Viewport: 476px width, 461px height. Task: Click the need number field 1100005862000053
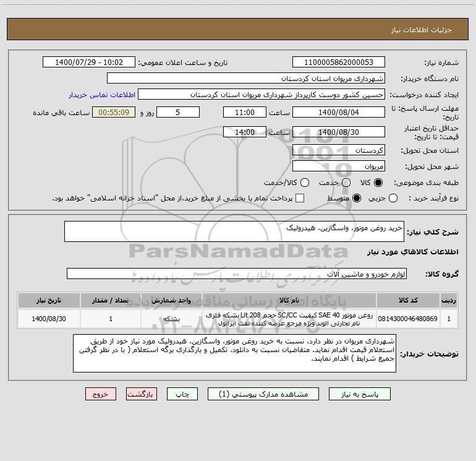coord(339,62)
